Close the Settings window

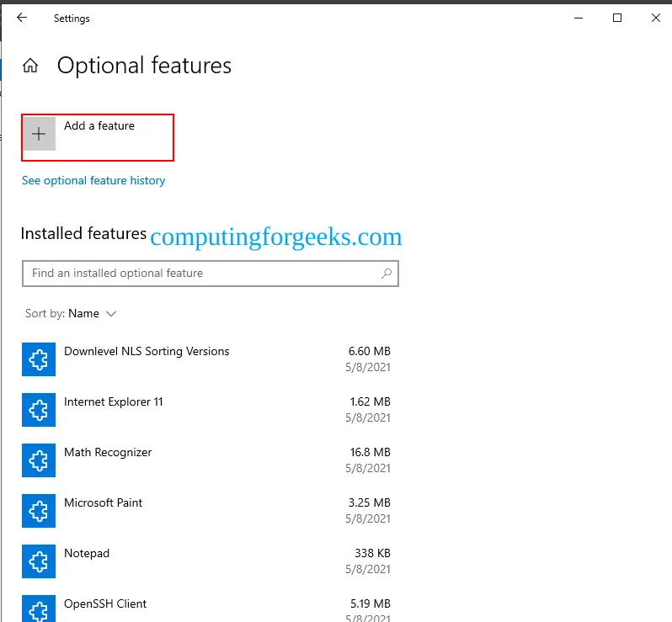[x=656, y=18]
